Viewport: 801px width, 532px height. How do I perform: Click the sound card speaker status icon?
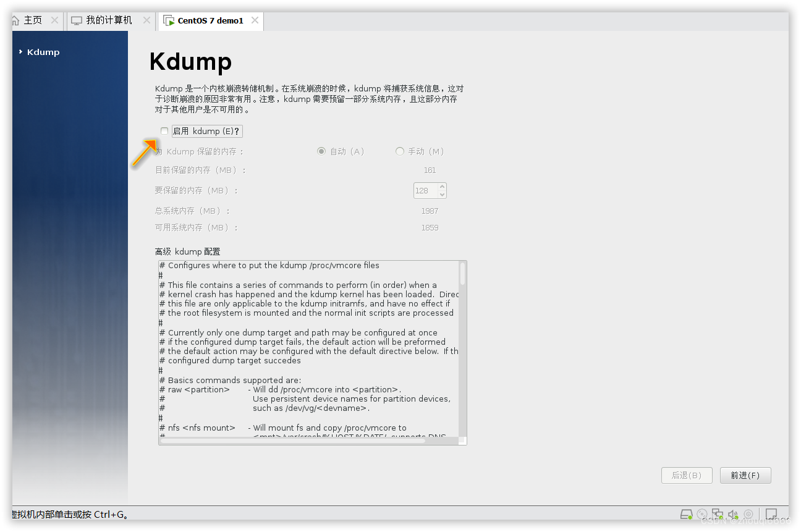(x=733, y=514)
